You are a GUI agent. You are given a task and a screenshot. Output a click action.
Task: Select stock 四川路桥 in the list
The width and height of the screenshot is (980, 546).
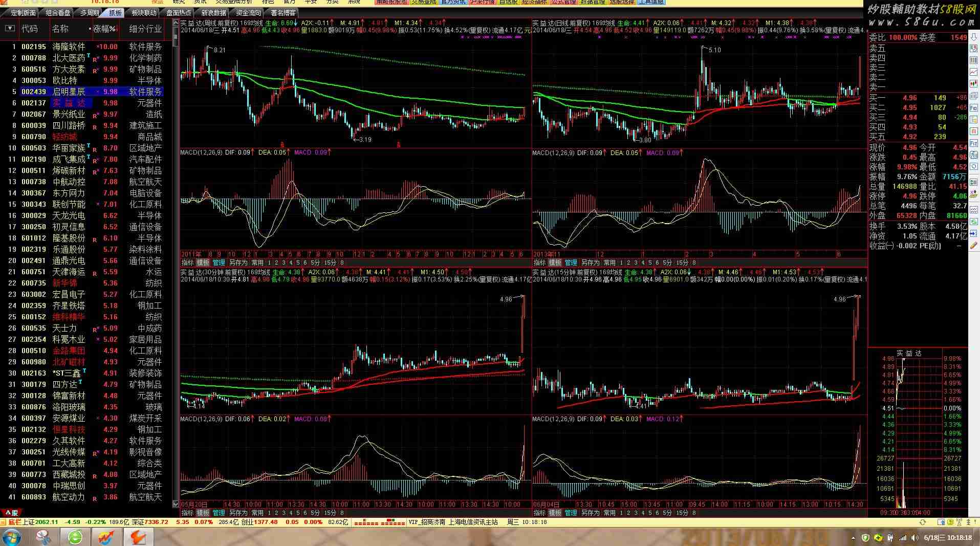click(69, 125)
